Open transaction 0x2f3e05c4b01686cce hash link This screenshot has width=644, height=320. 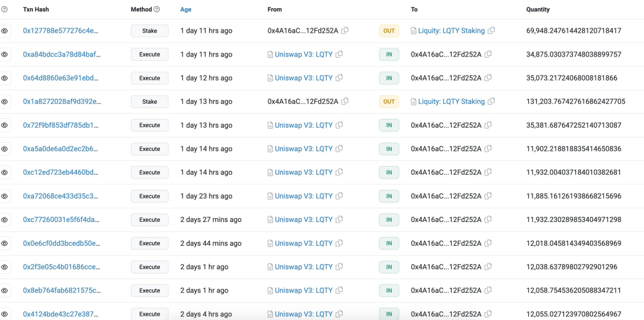tap(62, 267)
